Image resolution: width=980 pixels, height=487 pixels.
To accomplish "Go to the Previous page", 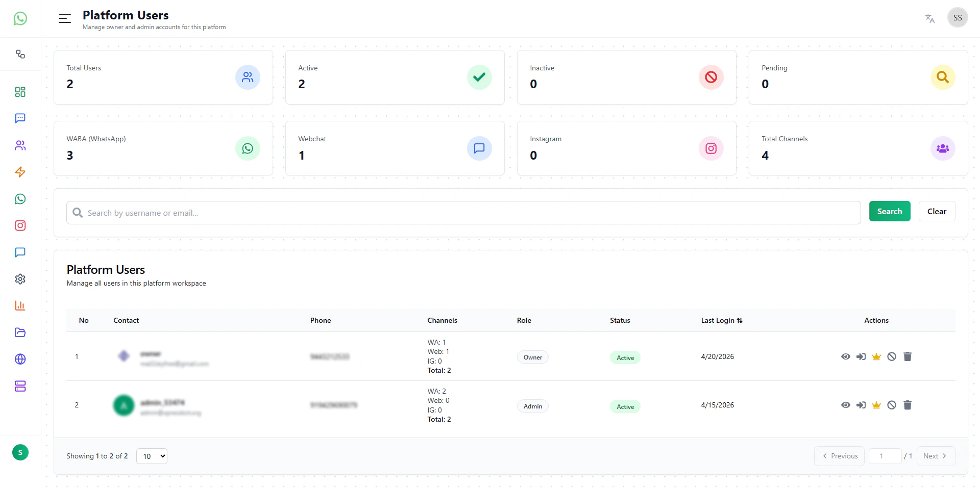I will (839, 456).
